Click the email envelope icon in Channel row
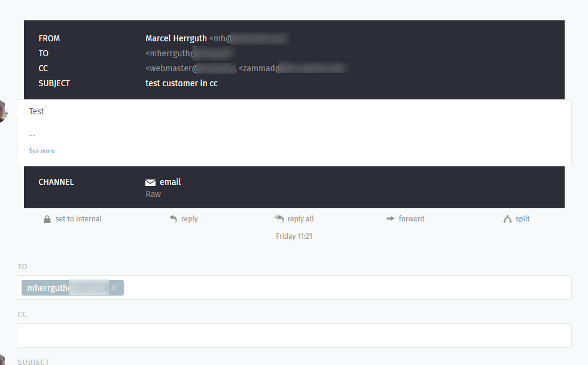The image size is (588, 365). click(150, 182)
